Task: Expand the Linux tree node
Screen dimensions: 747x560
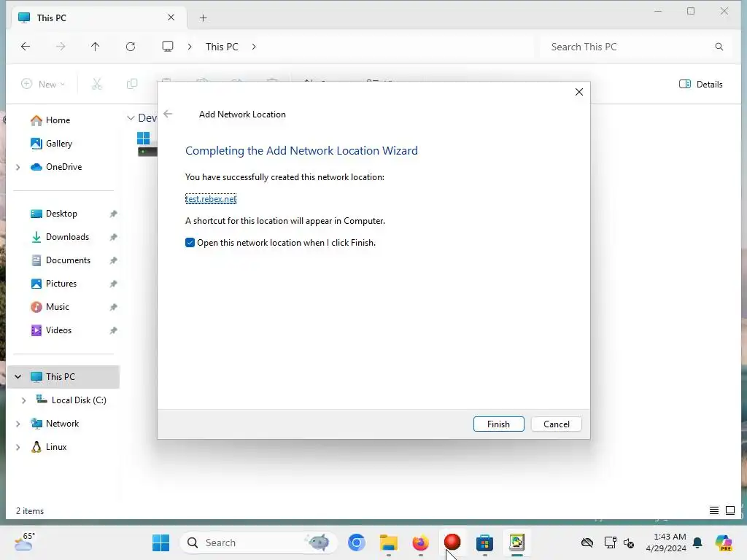Action: [x=18, y=447]
